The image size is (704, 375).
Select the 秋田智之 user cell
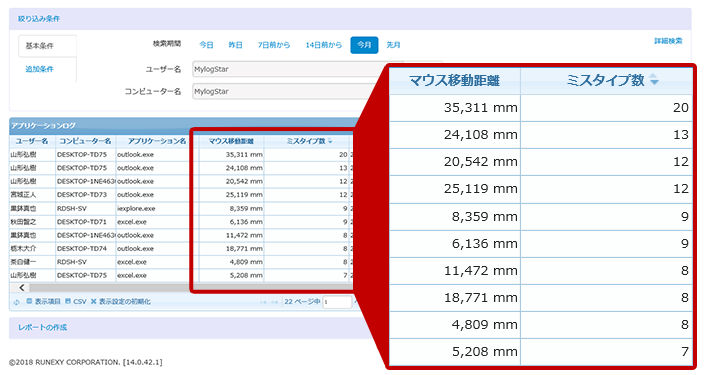[x=32, y=222]
